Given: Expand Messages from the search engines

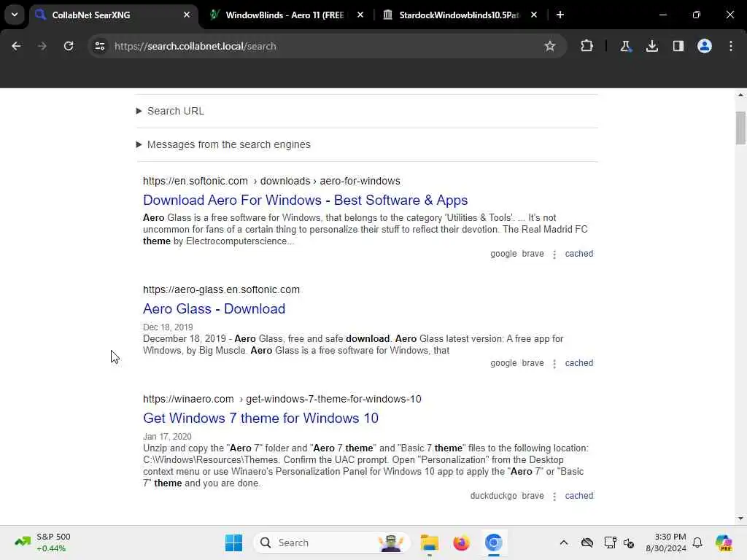Looking at the screenshot, I should point(223,144).
